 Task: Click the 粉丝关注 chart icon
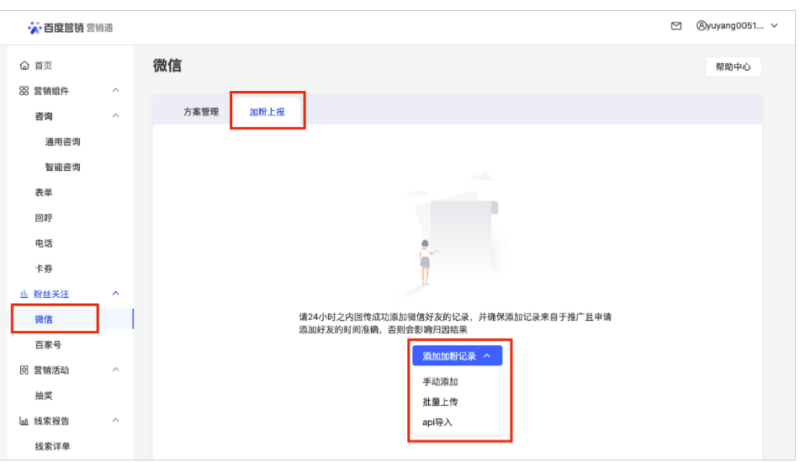click(x=24, y=294)
